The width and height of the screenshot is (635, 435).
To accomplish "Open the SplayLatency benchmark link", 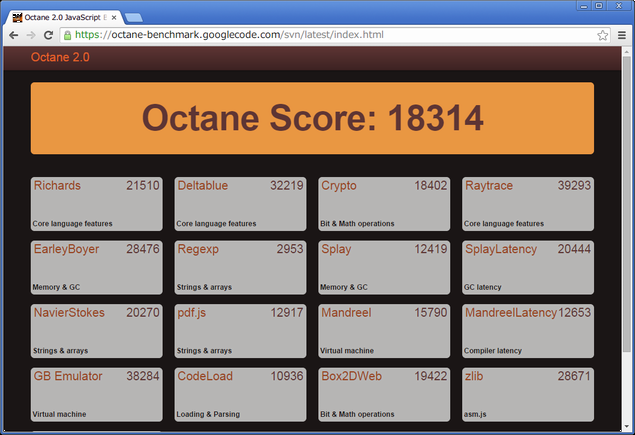I will [x=501, y=249].
